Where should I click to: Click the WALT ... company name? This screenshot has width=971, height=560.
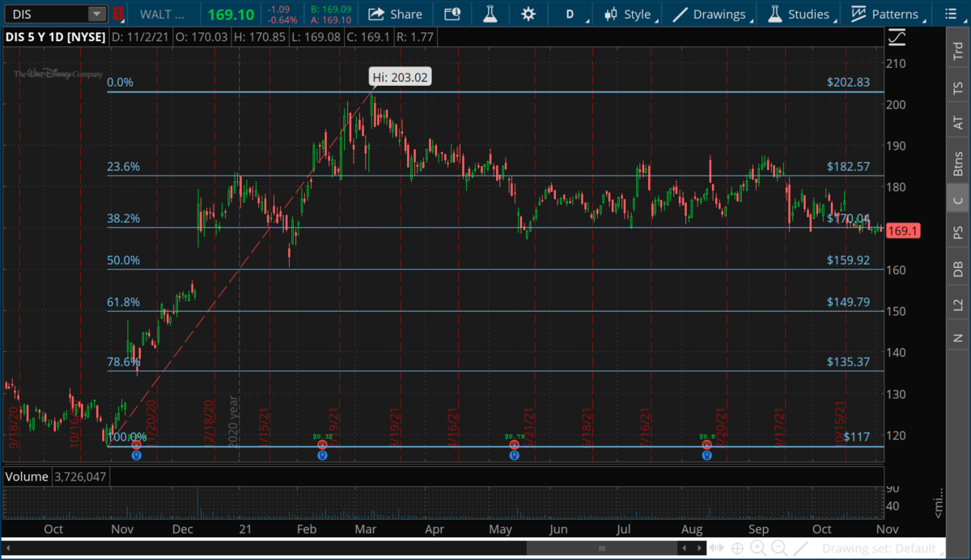coord(162,15)
